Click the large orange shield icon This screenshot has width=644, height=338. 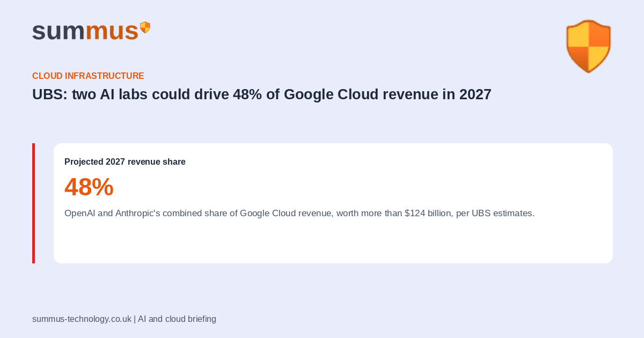pos(589,46)
